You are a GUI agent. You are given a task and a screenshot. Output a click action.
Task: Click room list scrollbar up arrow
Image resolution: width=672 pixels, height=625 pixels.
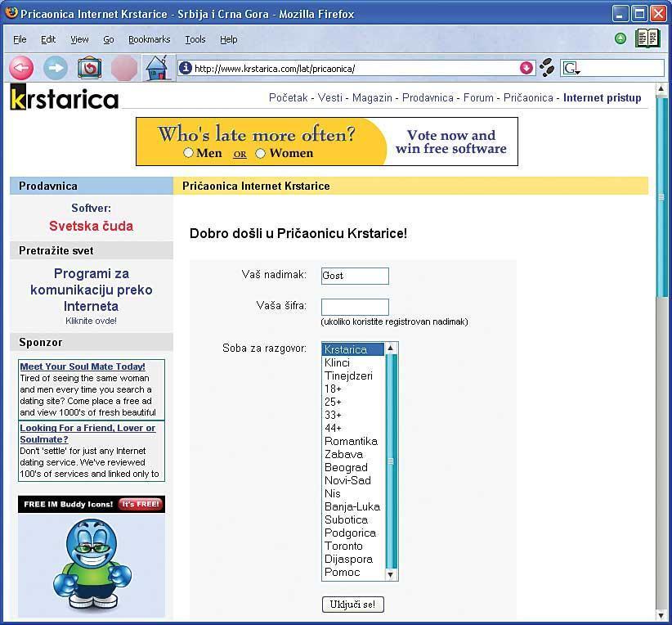[x=391, y=348]
